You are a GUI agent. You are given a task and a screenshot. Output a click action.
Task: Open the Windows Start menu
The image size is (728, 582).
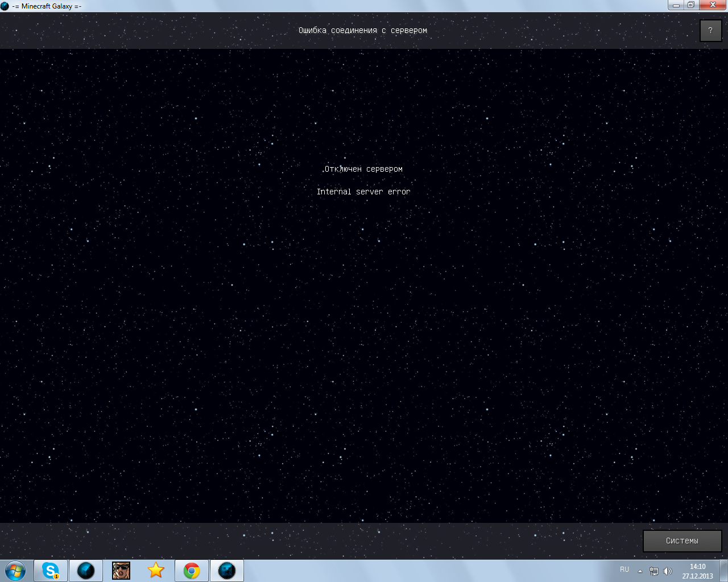15,571
